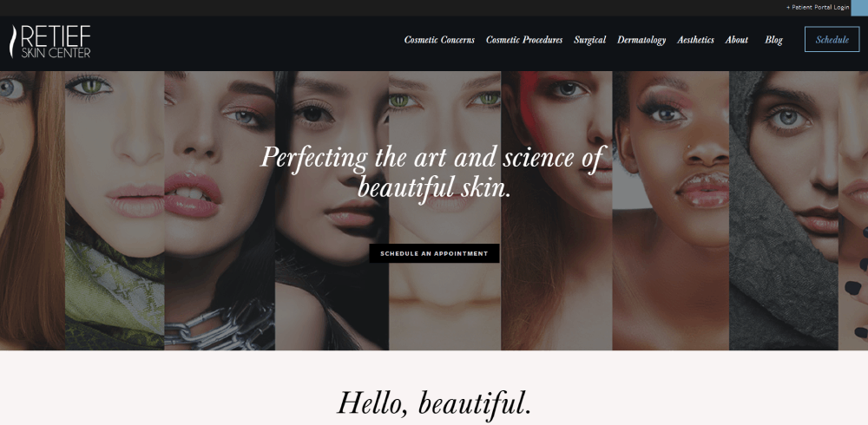Click the hero headline about beautiful skin
This screenshot has height=425, width=868.
(433, 173)
